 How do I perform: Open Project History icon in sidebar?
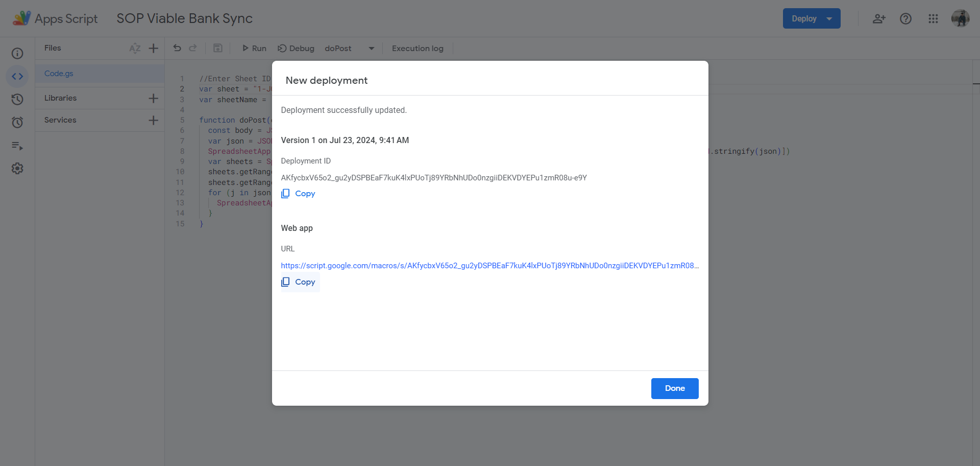click(17, 99)
